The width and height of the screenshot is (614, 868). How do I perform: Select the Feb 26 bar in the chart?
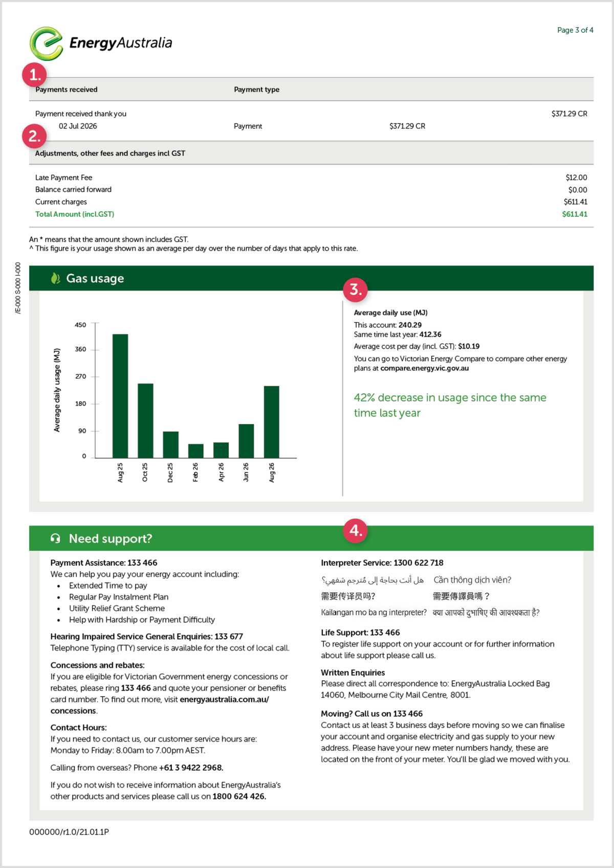click(196, 451)
